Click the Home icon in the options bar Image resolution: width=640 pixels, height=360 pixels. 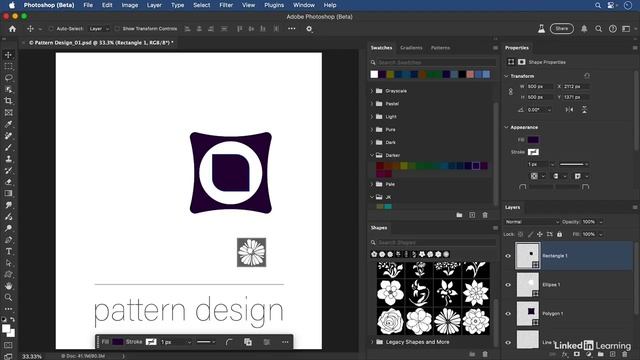point(12,29)
